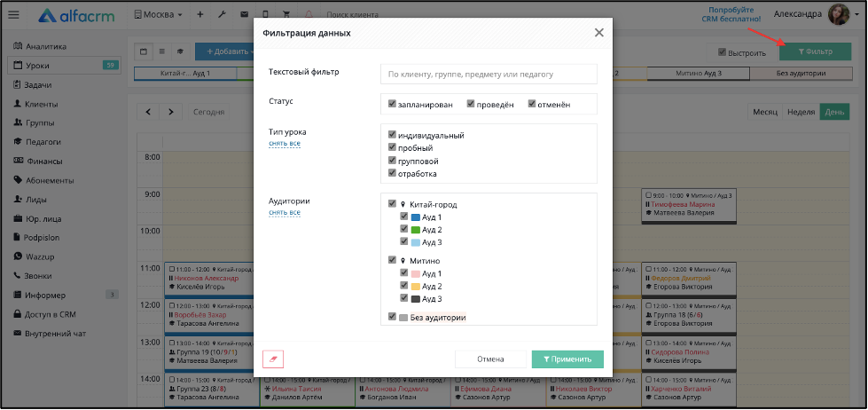
Task: Open the envelope mail icon
Action: pyautogui.click(x=244, y=15)
